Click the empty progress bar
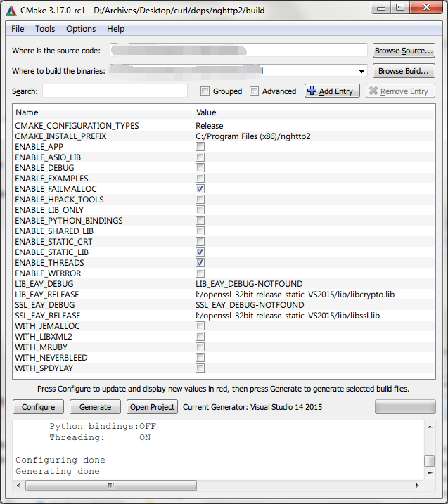The width and height of the screenshot is (448, 504). point(405,407)
